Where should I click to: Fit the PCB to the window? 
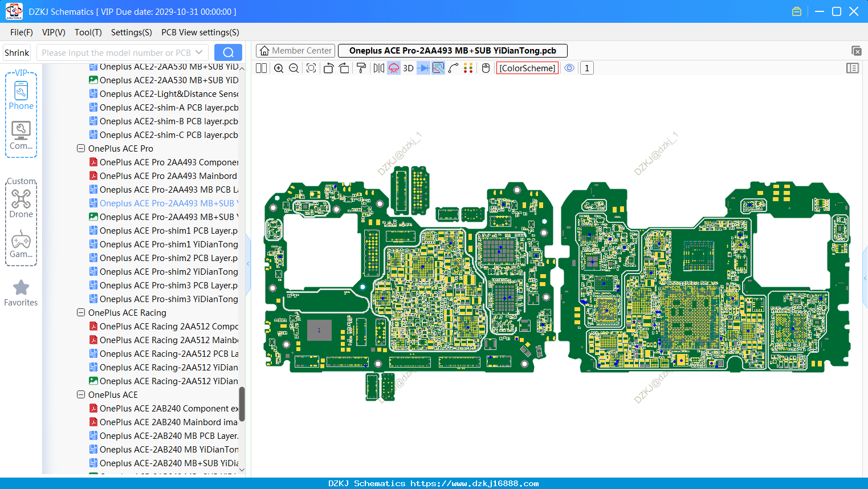click(x=311, y=68)
